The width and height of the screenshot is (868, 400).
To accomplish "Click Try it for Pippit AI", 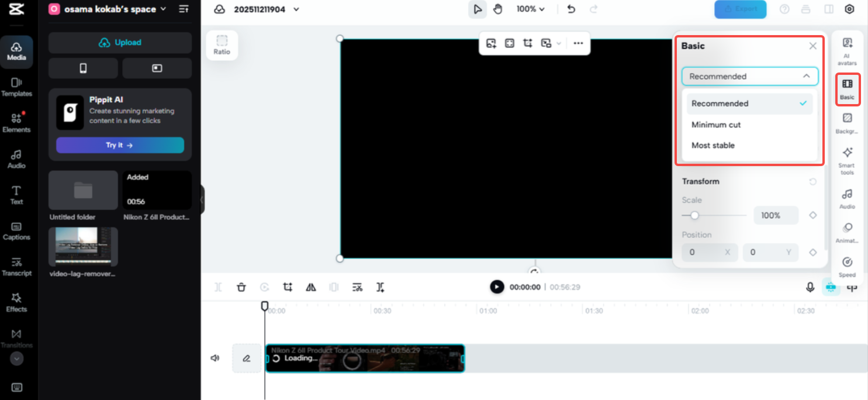I will pyautogui.click(x=120, y=144).
